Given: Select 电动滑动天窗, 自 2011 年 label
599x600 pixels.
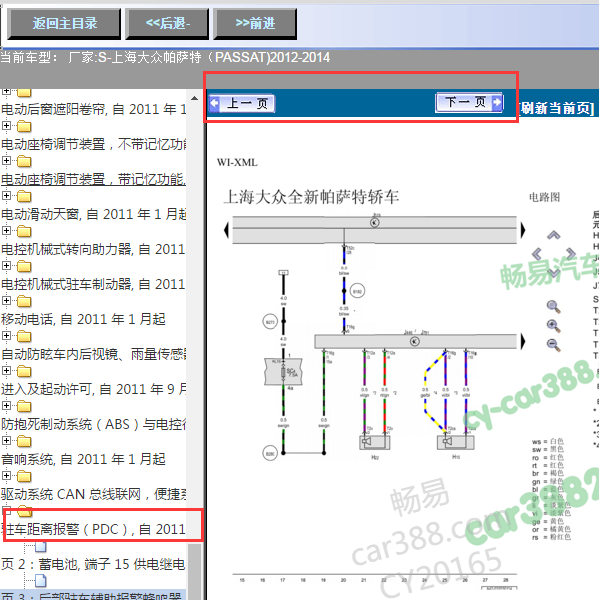Looking at the screenshot, I should coord(93,214).
